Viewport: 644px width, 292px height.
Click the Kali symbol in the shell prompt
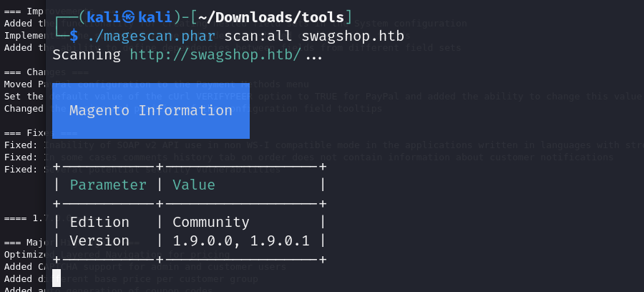pos(130,16)
